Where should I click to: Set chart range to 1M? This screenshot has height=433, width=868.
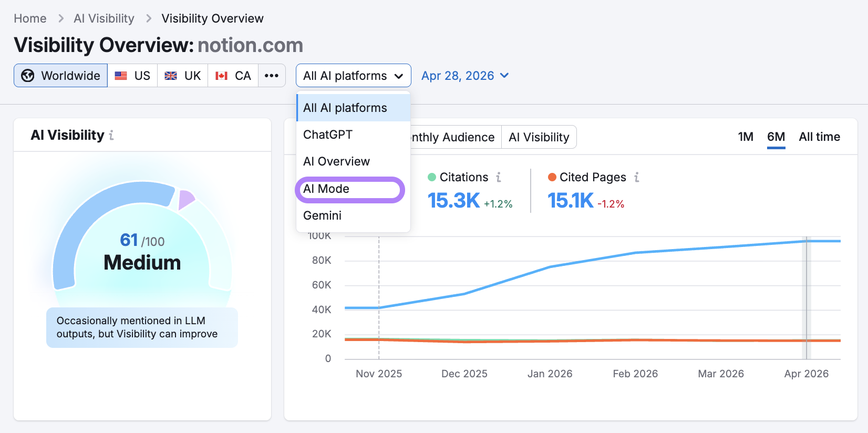click(x=746, y=137)
